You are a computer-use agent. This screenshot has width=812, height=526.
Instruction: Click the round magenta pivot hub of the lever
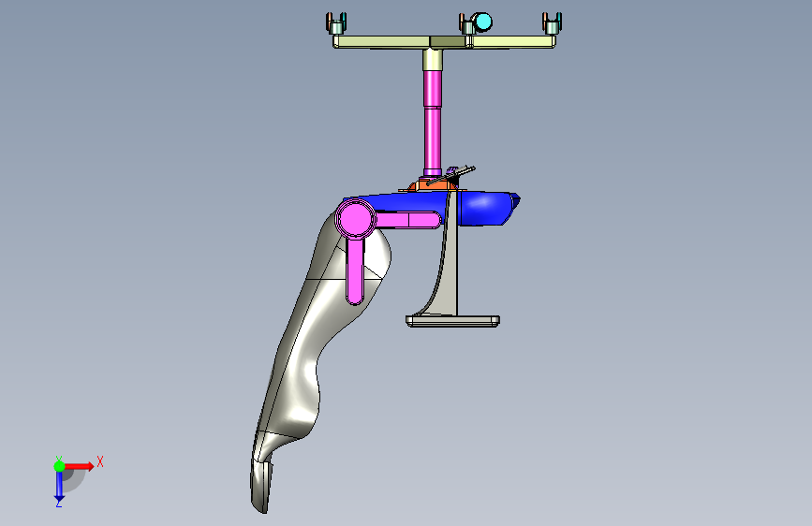pyautogui.click(x=355, y=218)
